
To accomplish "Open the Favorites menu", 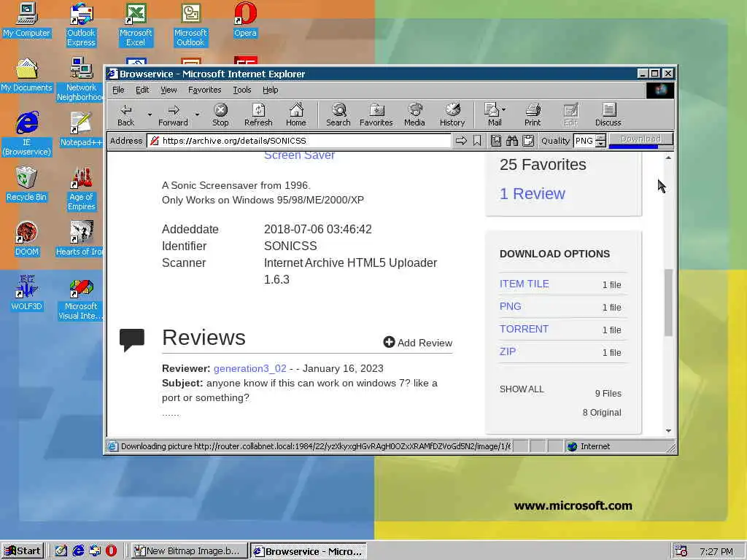I will pos(204,90).
